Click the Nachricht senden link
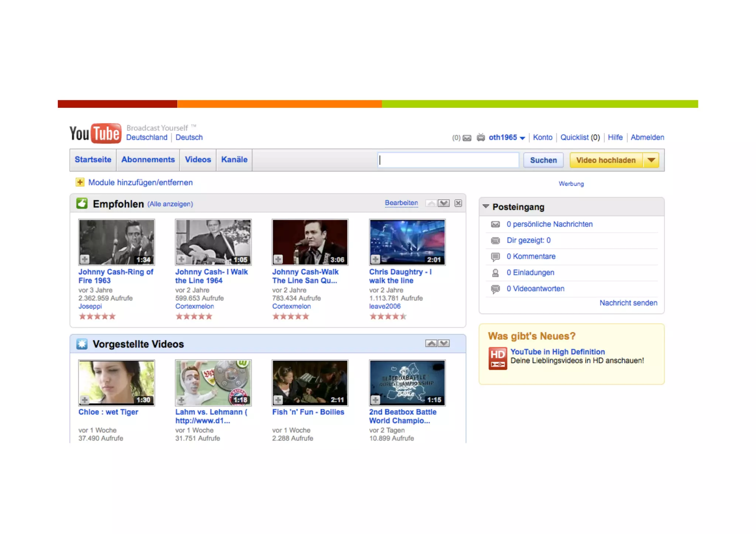Screen dimensions: 756x534 click(628, 303)
